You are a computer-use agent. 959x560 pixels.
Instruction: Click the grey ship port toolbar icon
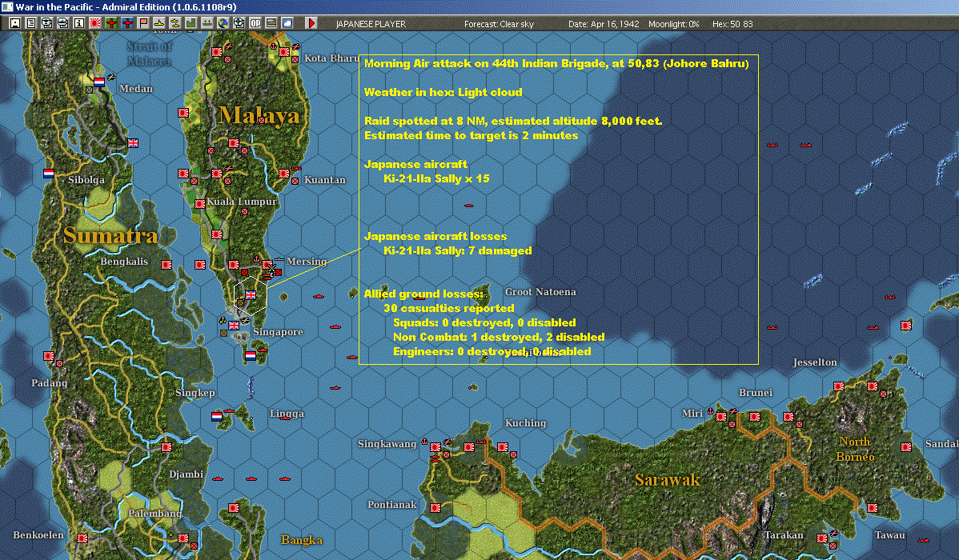(x=207, y=23)
